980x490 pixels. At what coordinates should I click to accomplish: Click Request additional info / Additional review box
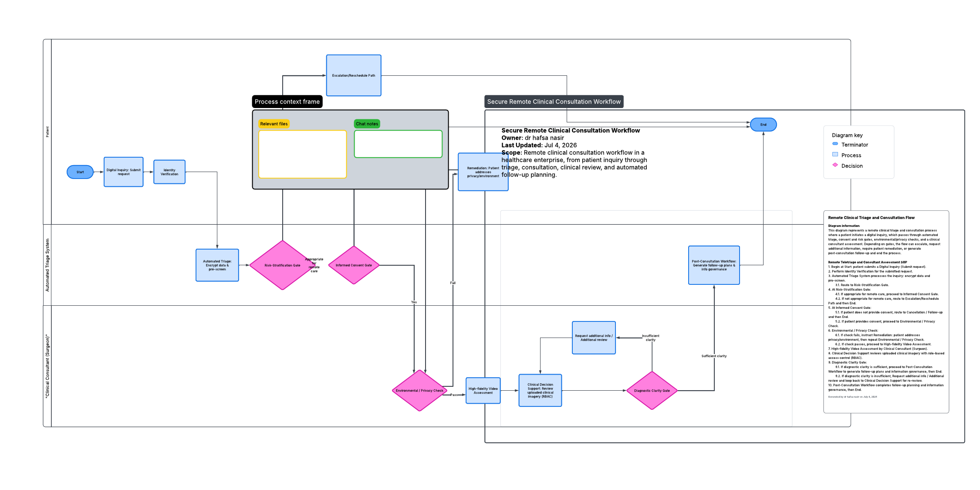click(594, 338)
